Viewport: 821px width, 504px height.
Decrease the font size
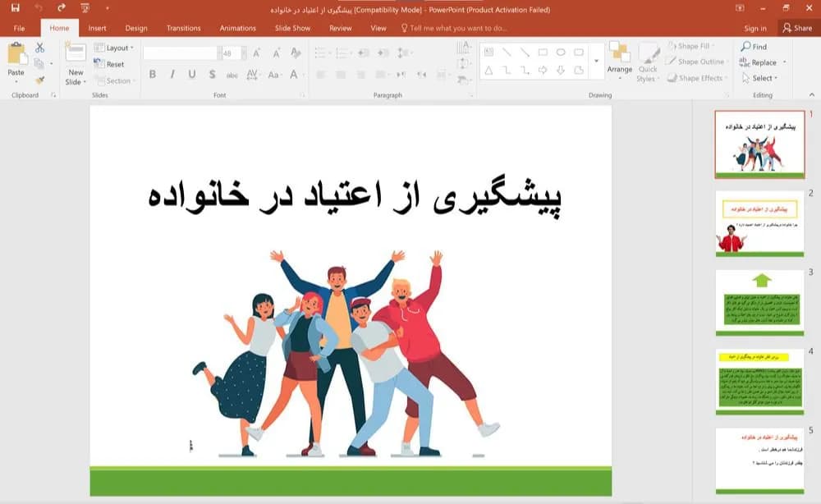click(x=276, y=53)
